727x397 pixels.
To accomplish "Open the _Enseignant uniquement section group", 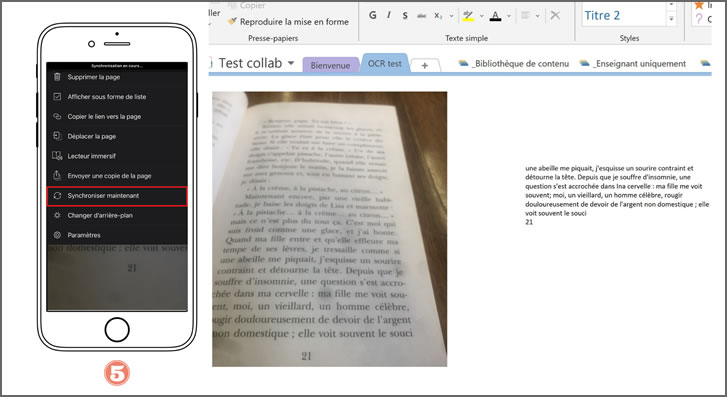I will [x=633, y=64].
